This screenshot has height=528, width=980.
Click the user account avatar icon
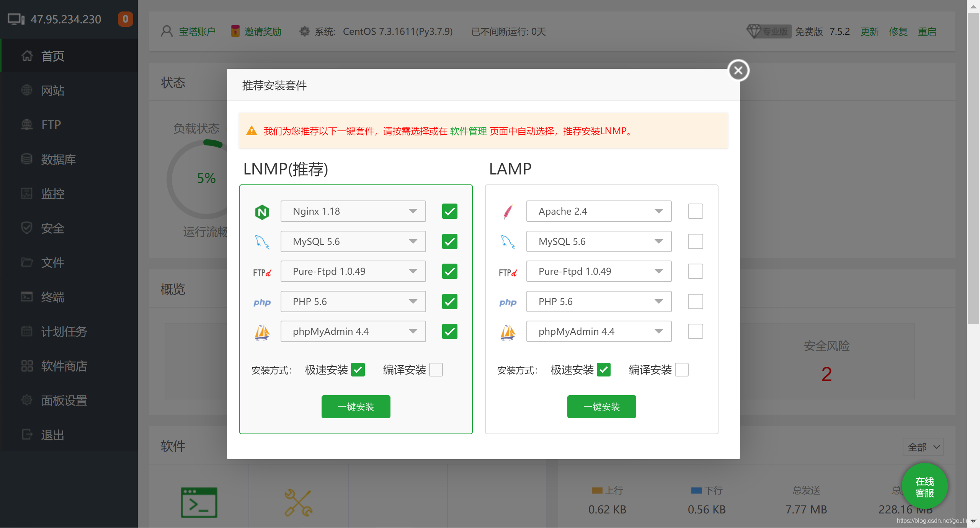tap(167, 31)
